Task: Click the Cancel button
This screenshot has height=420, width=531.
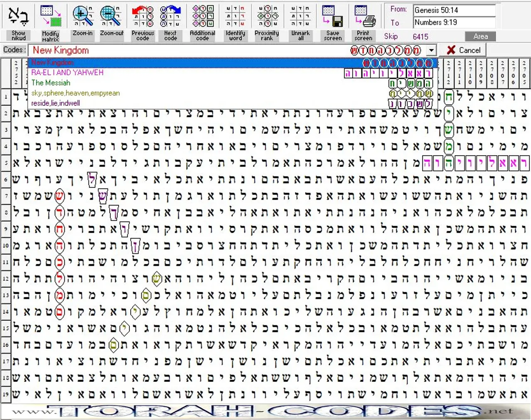Action: click(463, 50)
